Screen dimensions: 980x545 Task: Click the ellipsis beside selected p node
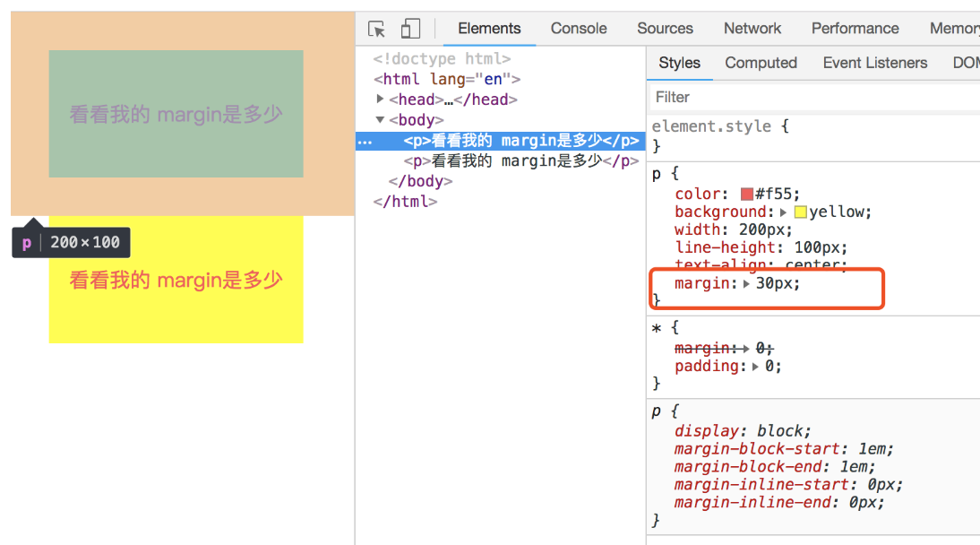[365, 142]
